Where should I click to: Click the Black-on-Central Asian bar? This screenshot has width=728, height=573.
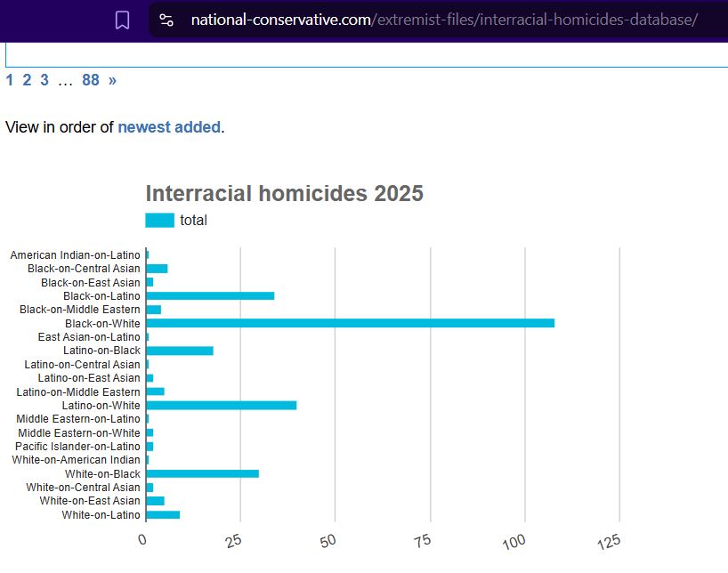tap(157, 269)
